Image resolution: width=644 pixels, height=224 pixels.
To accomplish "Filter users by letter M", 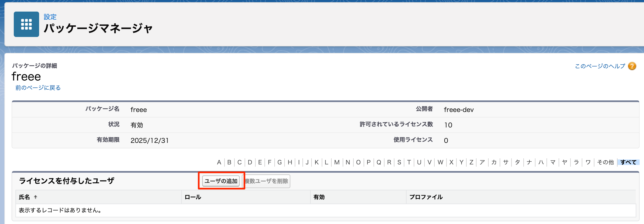I will [337, 162].
